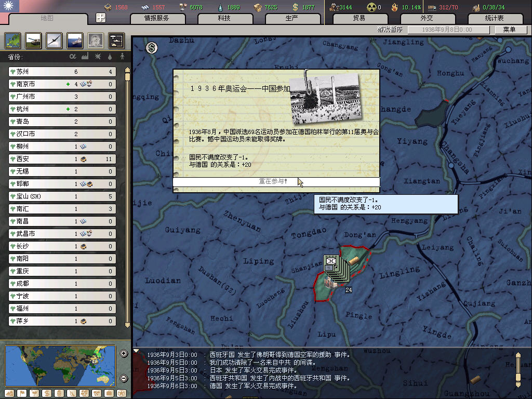Select province row 广州市
Viewport: 532px width, 399px height.
click(62, 97)
